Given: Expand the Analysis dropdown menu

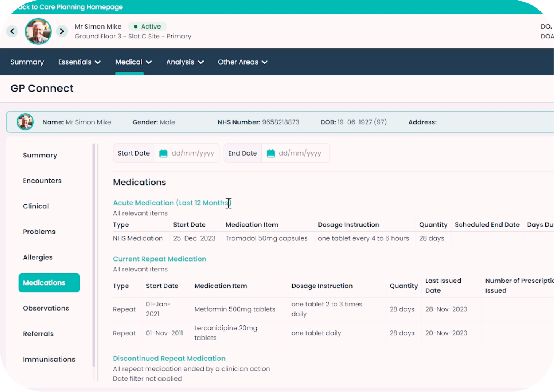Looking at the screenshot, I should 184,62.
